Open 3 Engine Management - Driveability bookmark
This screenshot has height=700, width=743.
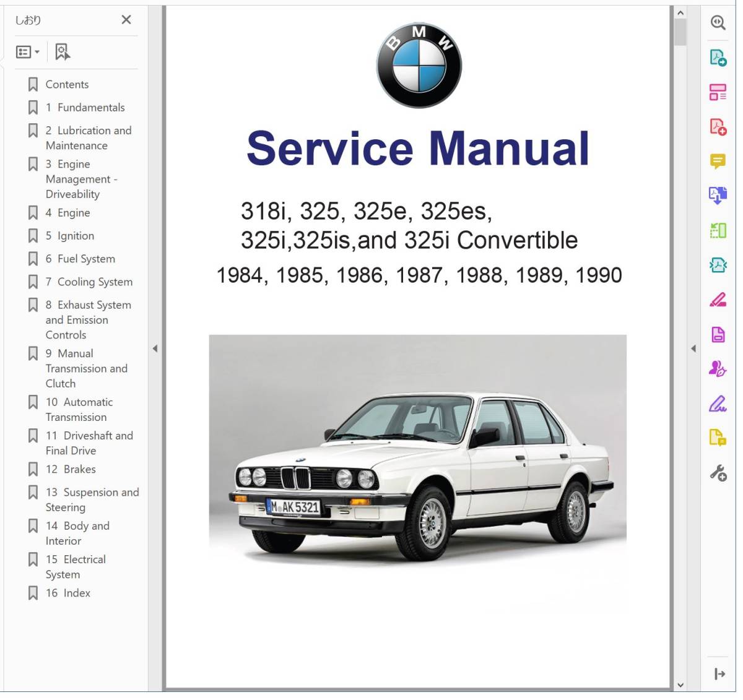[x=81, y=179]
